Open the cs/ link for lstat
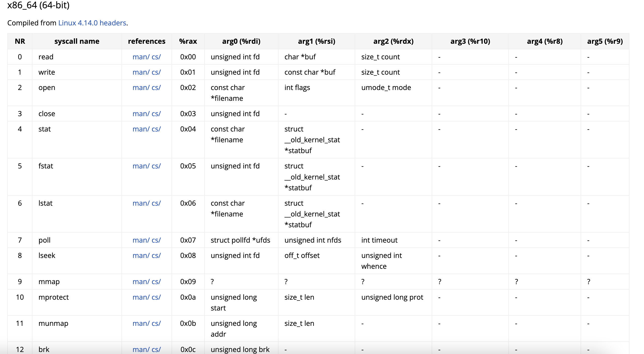 coord(156,203)
